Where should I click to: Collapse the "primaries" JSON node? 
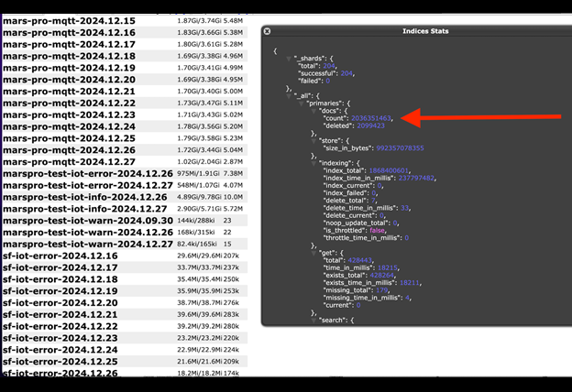(302, 103)
